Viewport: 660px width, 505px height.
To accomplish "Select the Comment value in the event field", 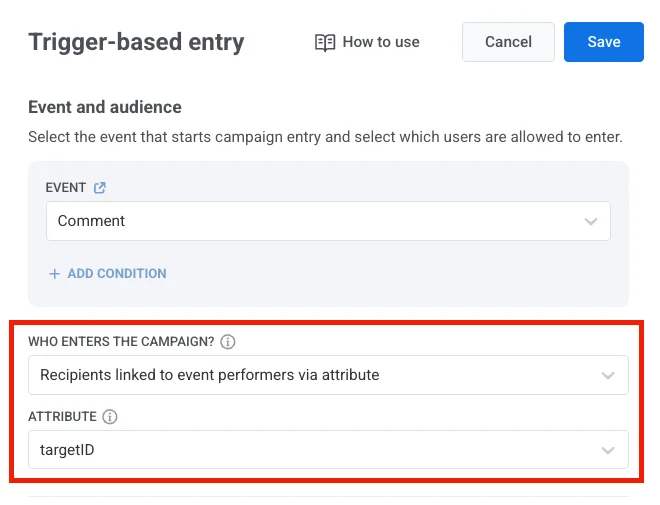I will coord(91,221).
